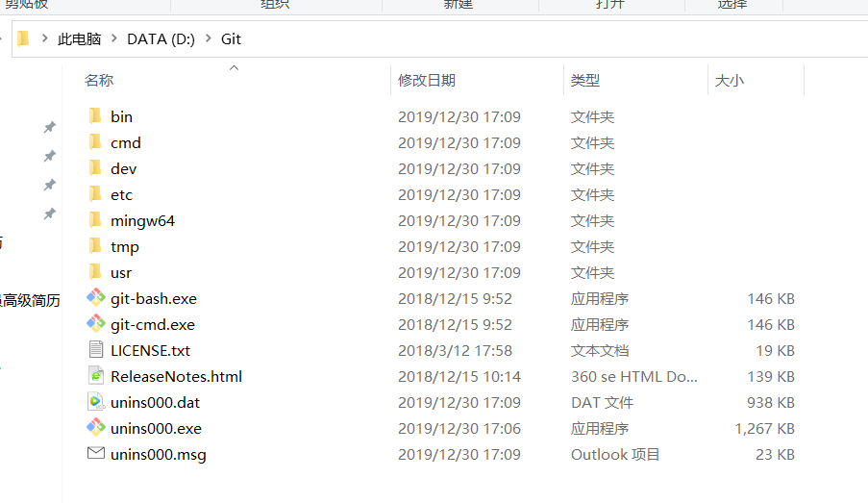This screenshot has height=503, width=868.
Task: Select git-cmd.exe file name
Action: tap(153, 325)
